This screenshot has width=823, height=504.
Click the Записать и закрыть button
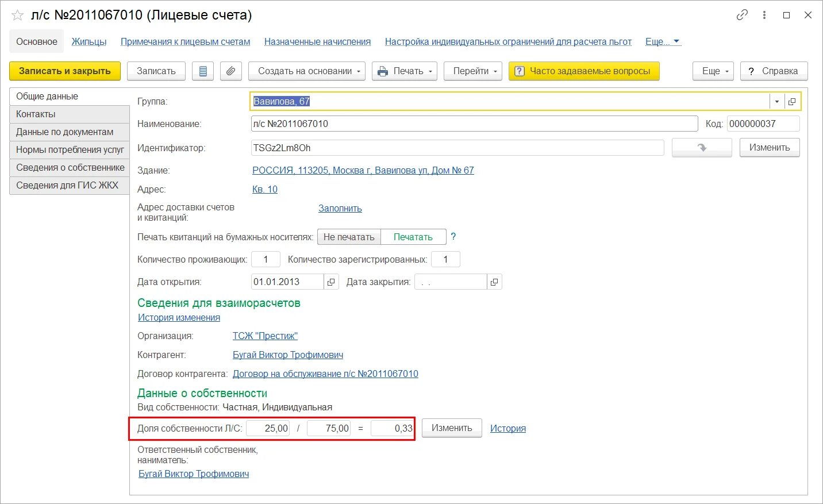pos(65,71)
